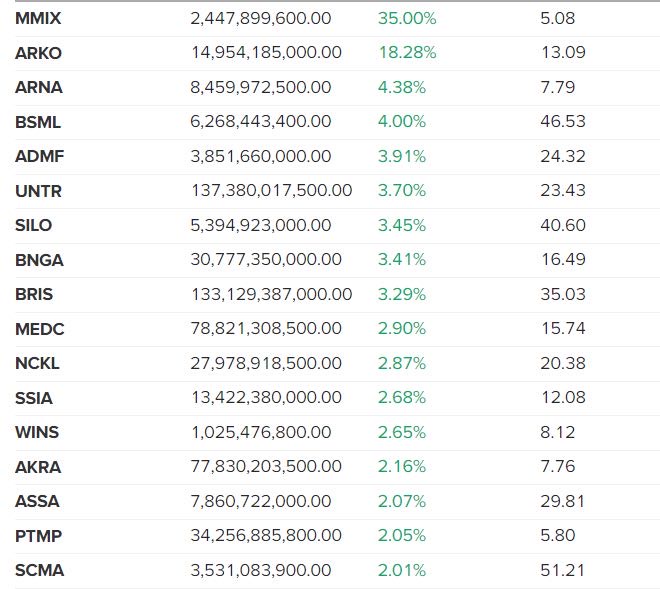
Task: Click the WINS stock ticker
Action: (37, 433)
